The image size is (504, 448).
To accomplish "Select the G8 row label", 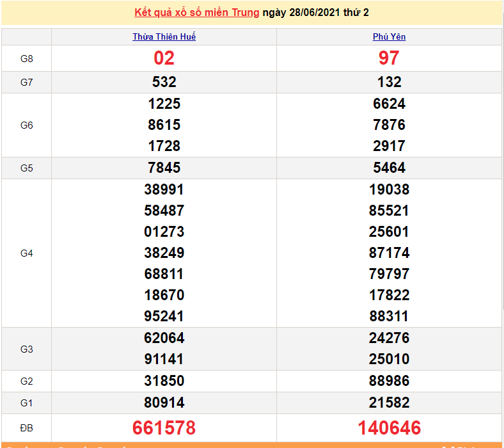I will click(26, 59).
